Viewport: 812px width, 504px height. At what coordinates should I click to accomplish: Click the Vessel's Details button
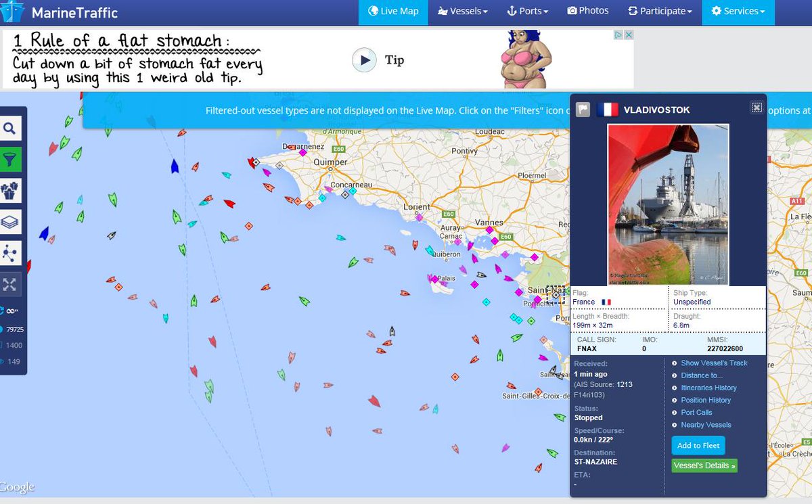[704, 465]
